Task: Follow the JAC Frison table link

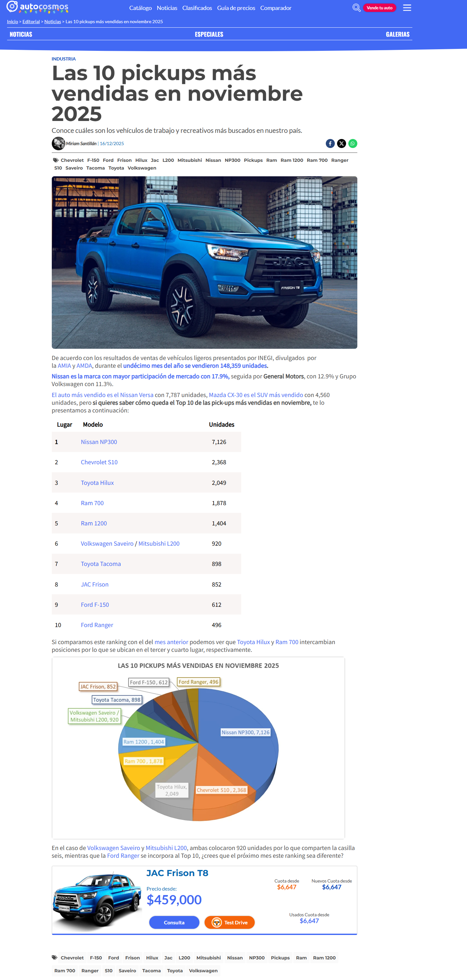Action: point(95,584)
